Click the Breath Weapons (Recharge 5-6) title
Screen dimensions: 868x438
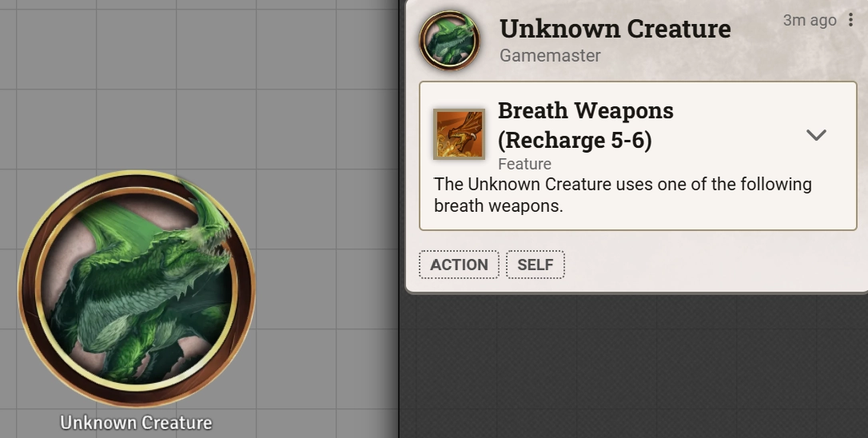click(x=586, y=125)
